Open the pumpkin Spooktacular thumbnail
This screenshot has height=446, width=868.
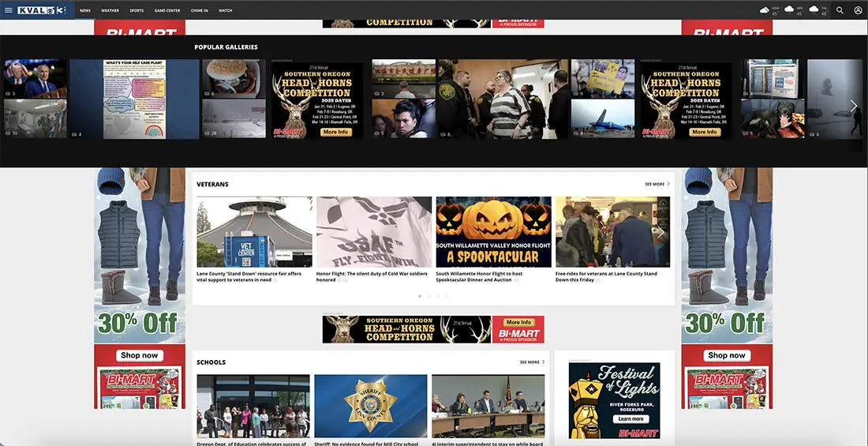coord(493,231)
